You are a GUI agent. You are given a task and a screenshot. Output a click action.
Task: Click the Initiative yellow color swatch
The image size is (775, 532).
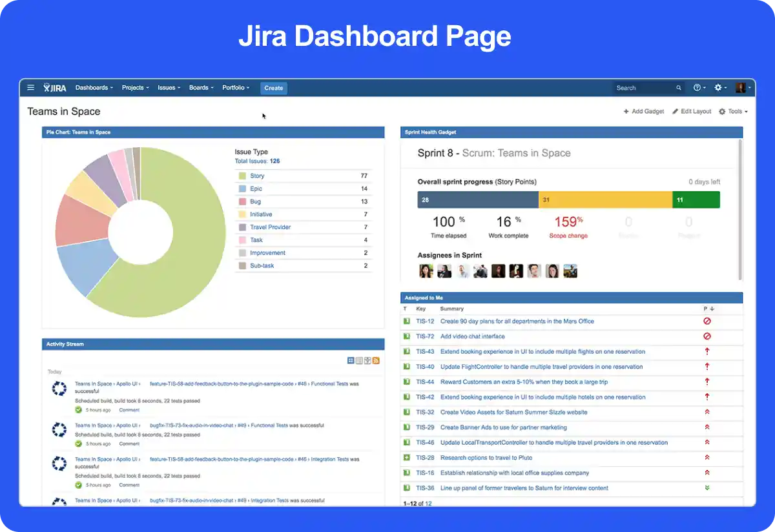[x=242, y=214]
